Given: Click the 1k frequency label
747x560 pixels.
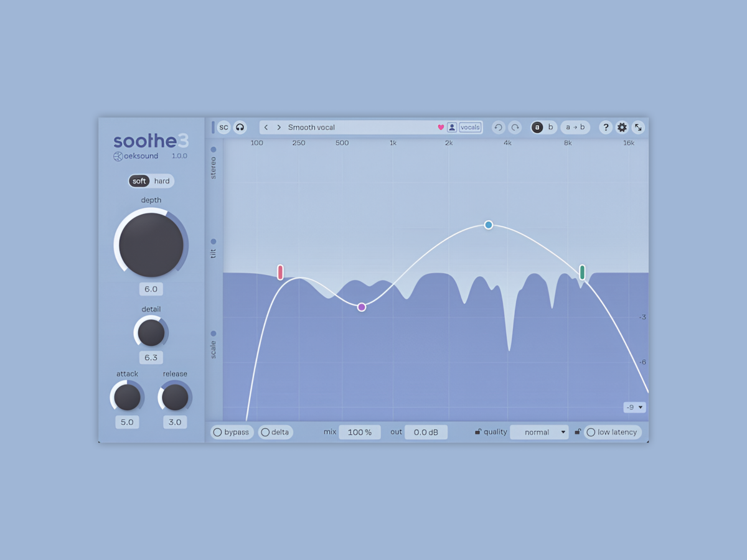Looking at the screenshot, I should (393, 143).
